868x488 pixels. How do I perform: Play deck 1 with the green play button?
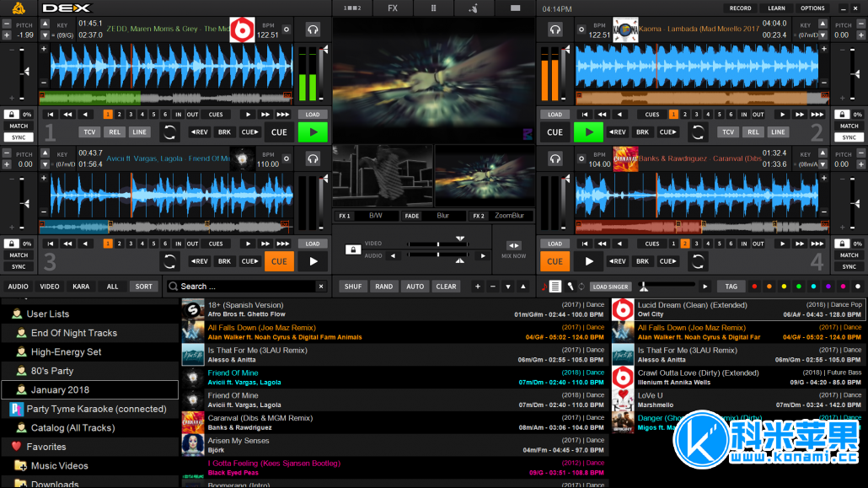(313, 132)
